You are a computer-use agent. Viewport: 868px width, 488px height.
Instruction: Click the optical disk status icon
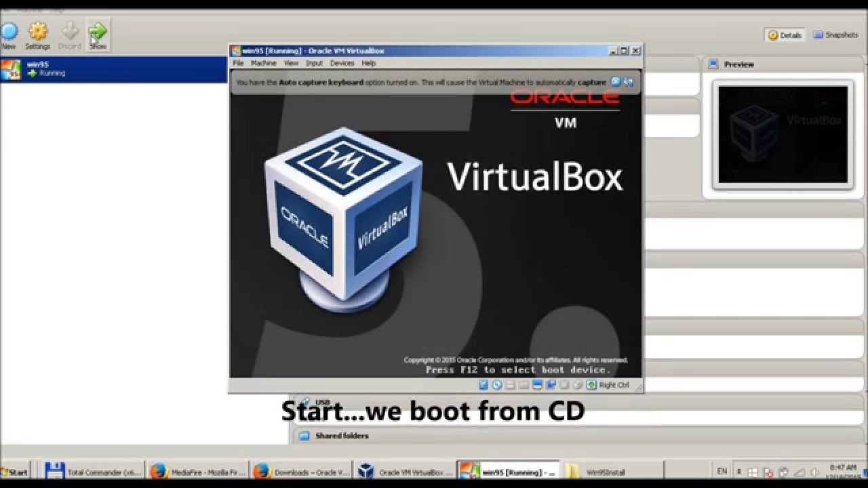(x=497, y=385)
